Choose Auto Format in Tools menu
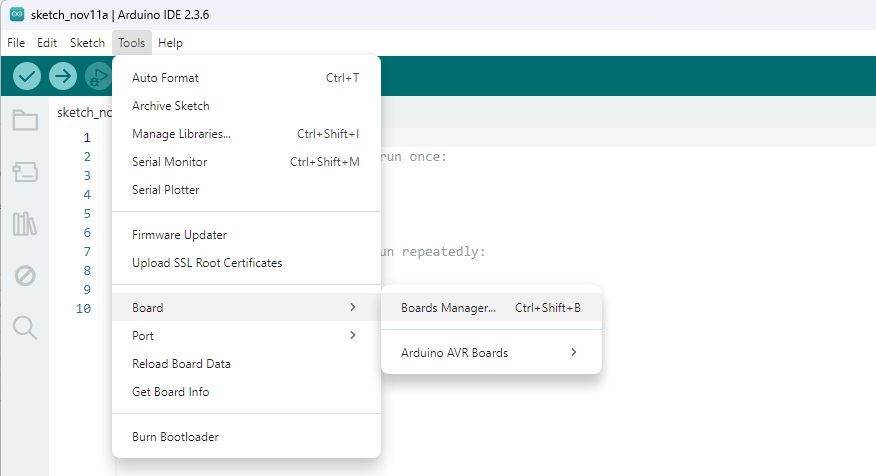The width and height of the screenshot is (876, 476). (166, 78)
